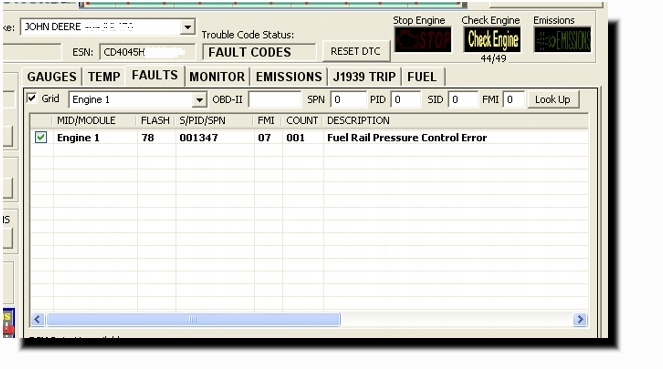Toggle the Grid checkbox
Screen dimensions: 663x369
coord(32,98)
